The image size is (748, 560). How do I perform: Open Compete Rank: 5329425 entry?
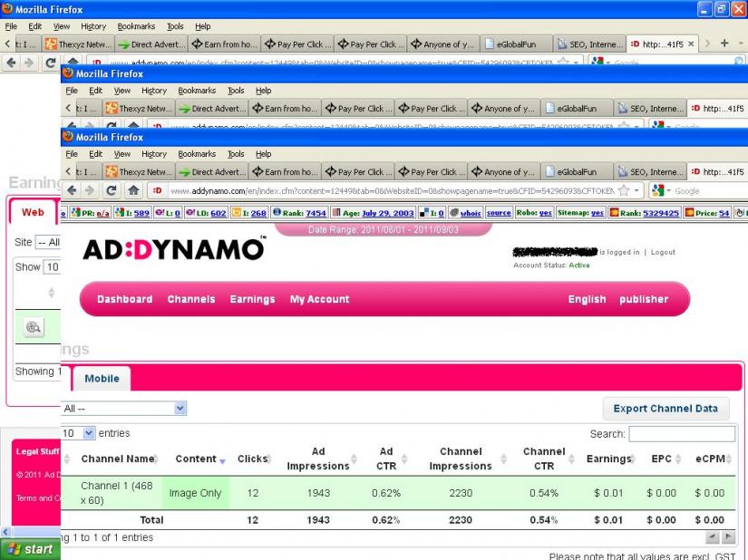coord(645,213)
